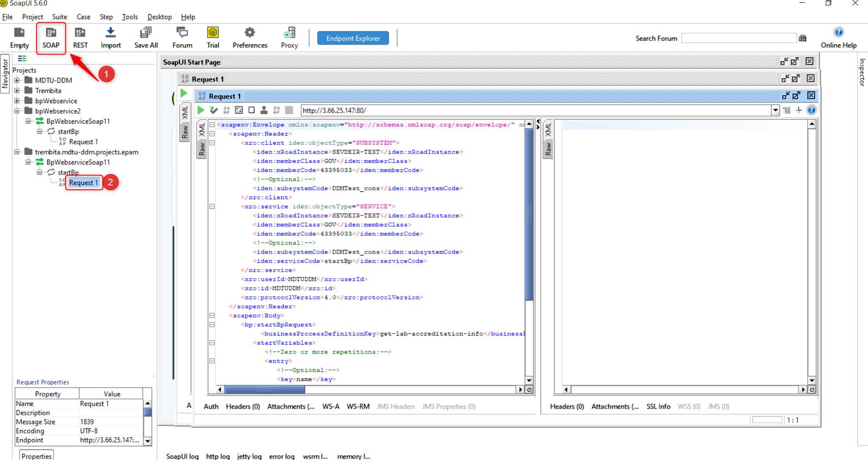Viewport: 868px width, 460px height.
Task: Click the SOAP project toolbar icon
Action: (x=51, y=37)
